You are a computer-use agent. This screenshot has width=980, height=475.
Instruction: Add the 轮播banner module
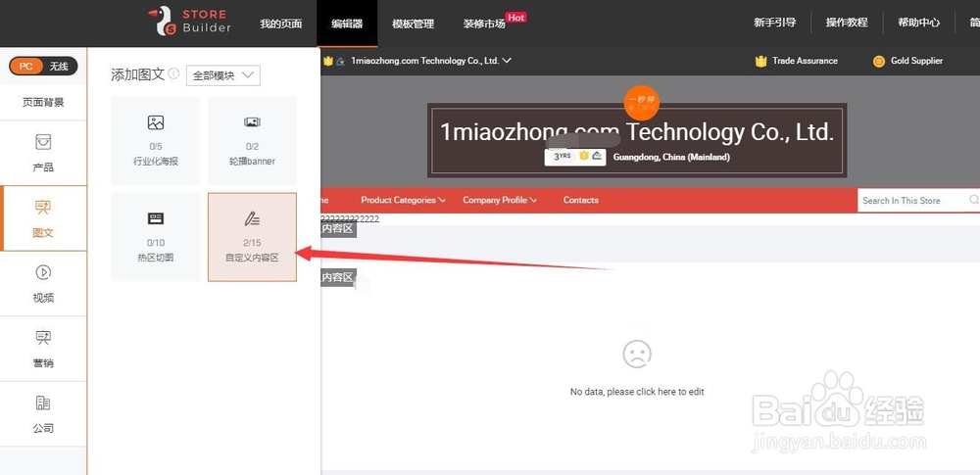pos(252,141)
